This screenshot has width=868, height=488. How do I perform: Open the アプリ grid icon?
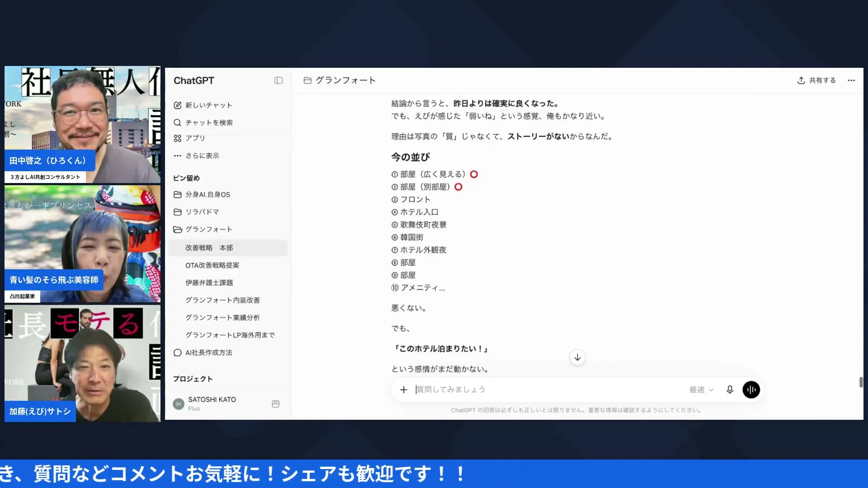178,138
